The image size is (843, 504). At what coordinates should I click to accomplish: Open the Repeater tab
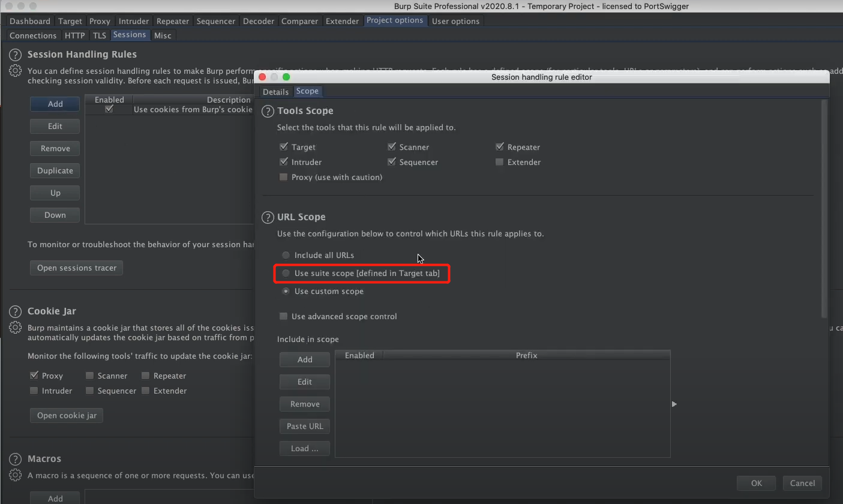[x=173, y=21]
